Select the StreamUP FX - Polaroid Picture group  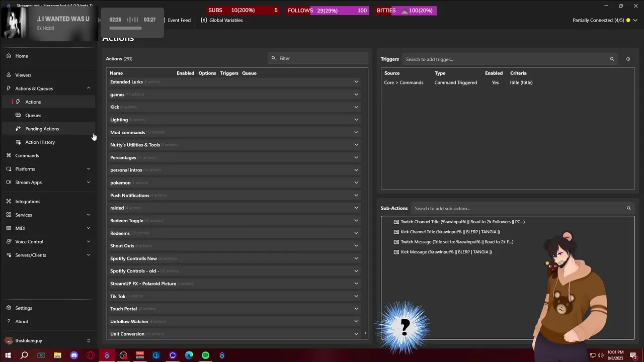coord(234,284)
